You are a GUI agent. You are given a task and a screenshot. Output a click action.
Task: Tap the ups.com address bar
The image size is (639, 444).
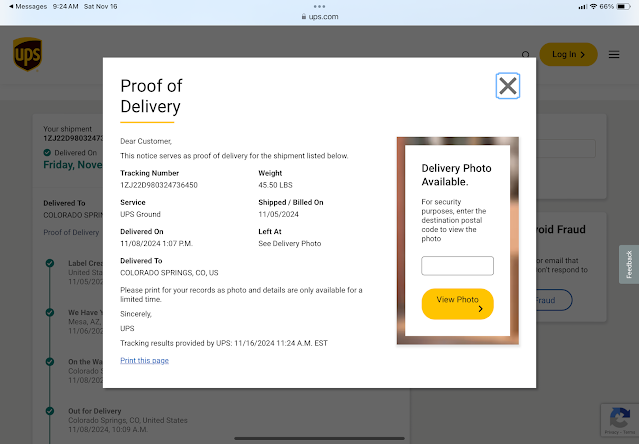(x=320, y=17)
